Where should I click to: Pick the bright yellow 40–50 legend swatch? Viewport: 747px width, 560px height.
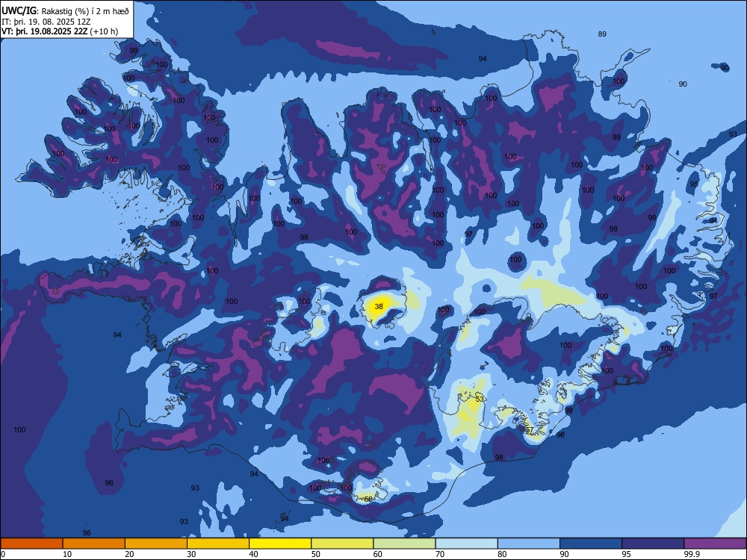click(280, 544)
